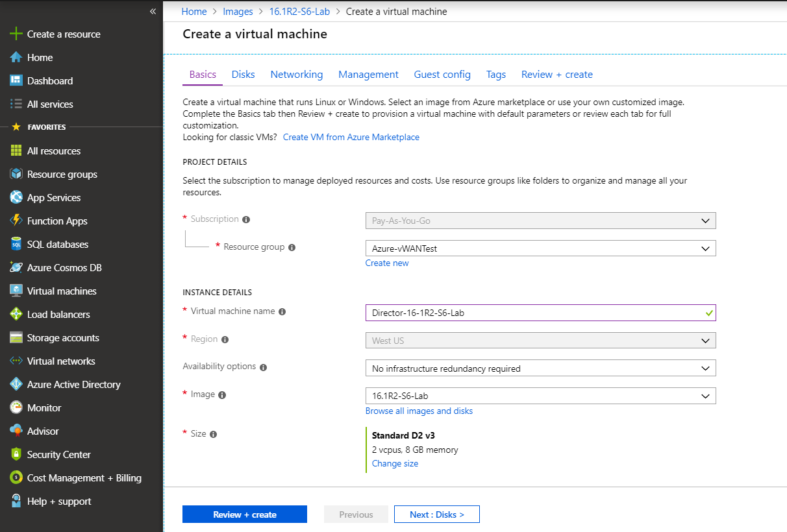The width and height of the screenshot is (787, 532).
Task: Open the Management tab
Action: 368,74
